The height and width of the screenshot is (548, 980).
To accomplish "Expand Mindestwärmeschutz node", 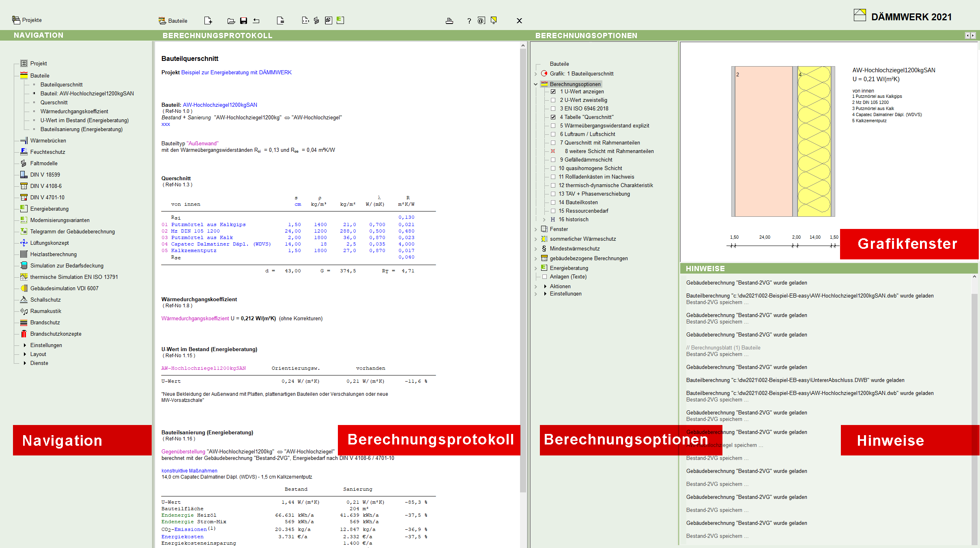I will (536, 249).
